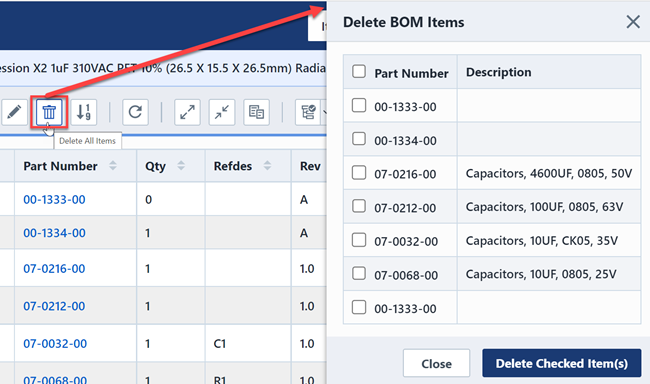Check the 07-0216-00 item in delete list
Screen dimensions: 650x384
359,172
